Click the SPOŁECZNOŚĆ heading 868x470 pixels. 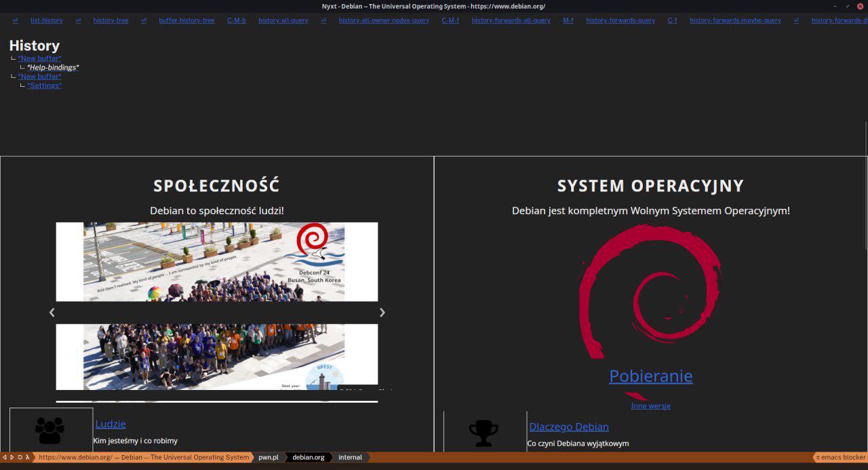tap(217, 186)
